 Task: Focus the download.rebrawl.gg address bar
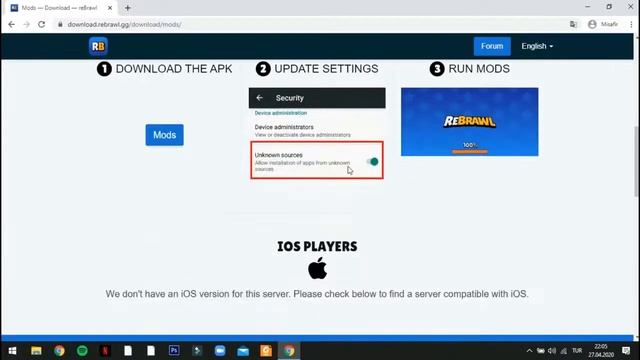pos(124,24)
